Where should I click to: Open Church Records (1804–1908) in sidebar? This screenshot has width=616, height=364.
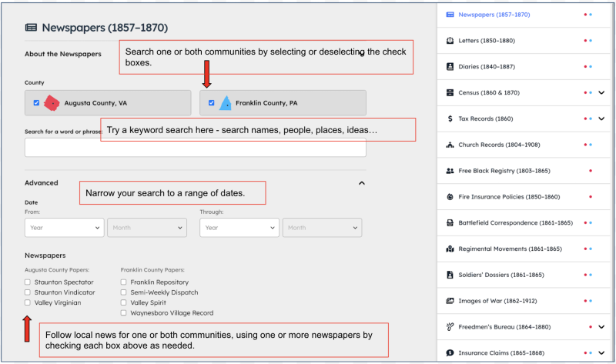coord(499,145)
